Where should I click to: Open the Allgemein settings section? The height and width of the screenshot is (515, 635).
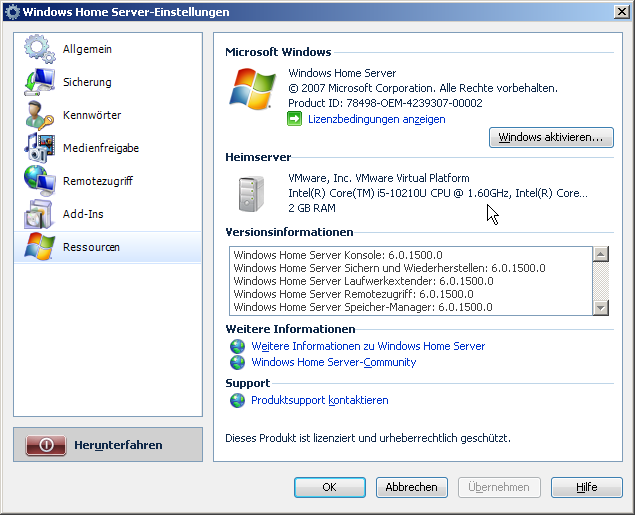[107, 49]
